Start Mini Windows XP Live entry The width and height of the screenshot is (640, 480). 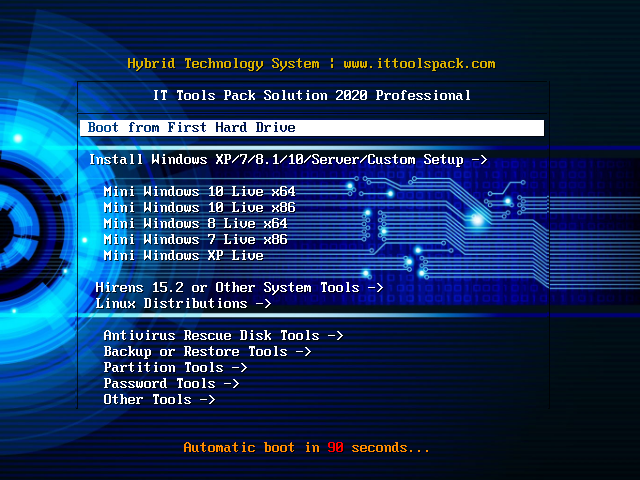click(x=184, y=256)
